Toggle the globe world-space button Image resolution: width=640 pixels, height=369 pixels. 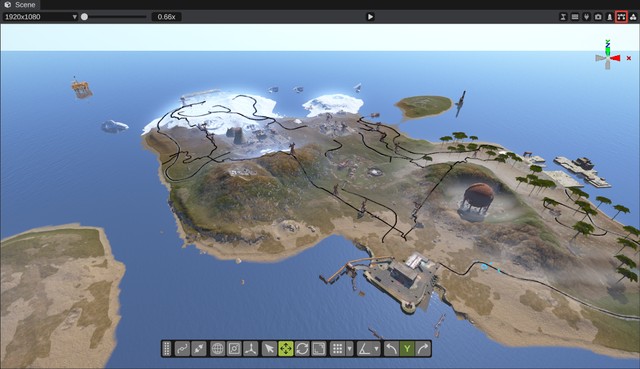point(218,349)
